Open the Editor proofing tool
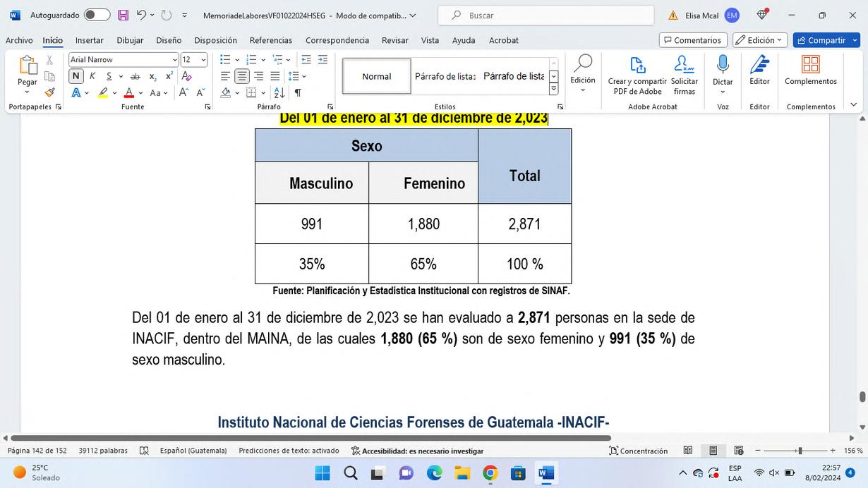 tap(759, 71)
